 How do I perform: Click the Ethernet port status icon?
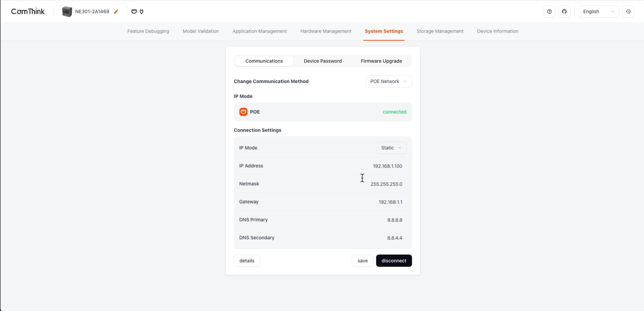(x=134, y=12)
